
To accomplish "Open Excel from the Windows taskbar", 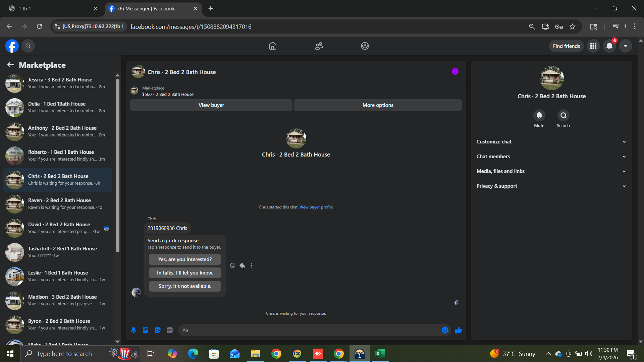I will (380, 354).
